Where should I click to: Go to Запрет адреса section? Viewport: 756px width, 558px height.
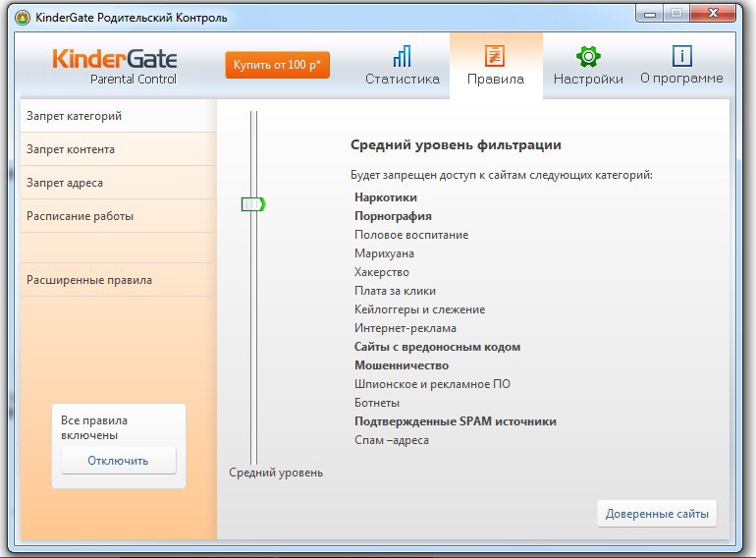pyautogui.click(x=65, y=183)
